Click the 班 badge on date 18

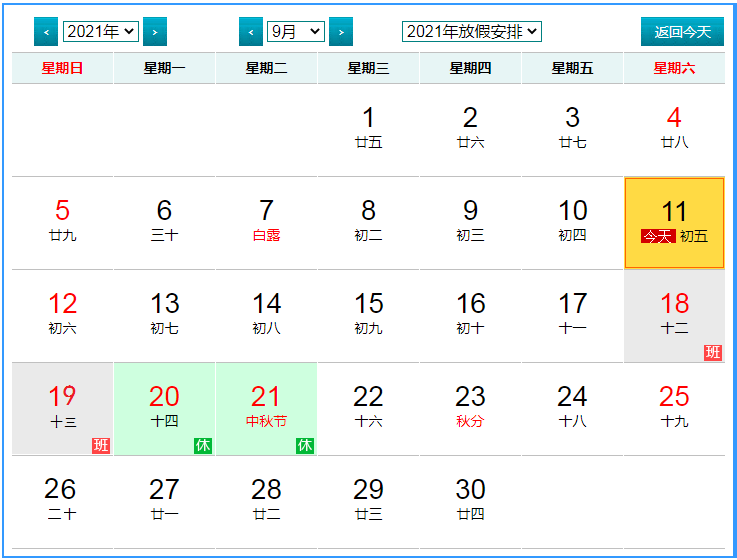(712, 352)
